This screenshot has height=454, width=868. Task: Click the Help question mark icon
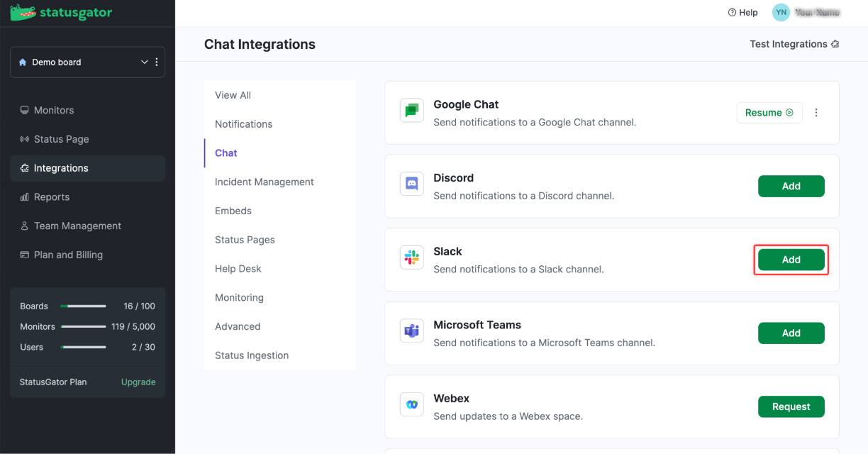[x=732, y=13]
